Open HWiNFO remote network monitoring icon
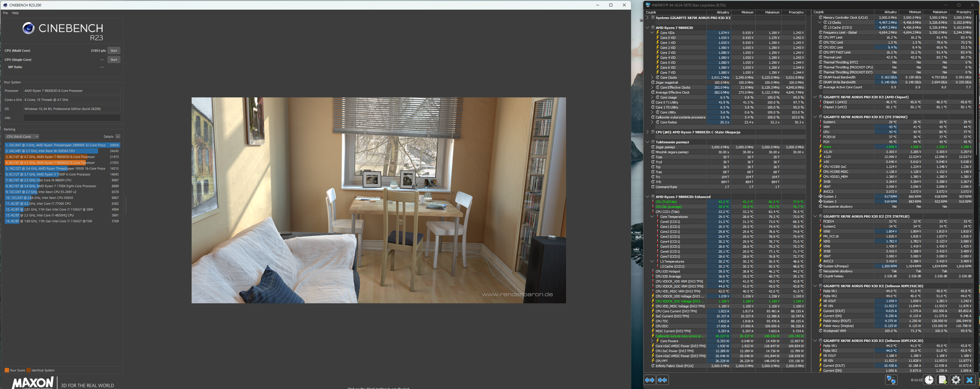This screenshot has height=389, width=980. click(891, 379)
